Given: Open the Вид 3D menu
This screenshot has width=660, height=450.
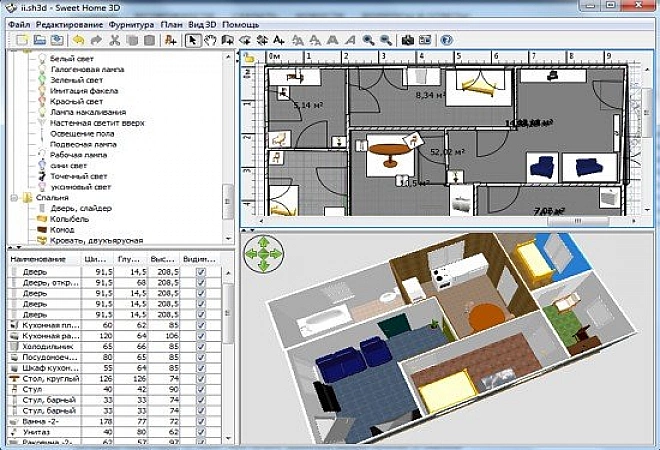Looking at the screenshot, I should (205, 23).
